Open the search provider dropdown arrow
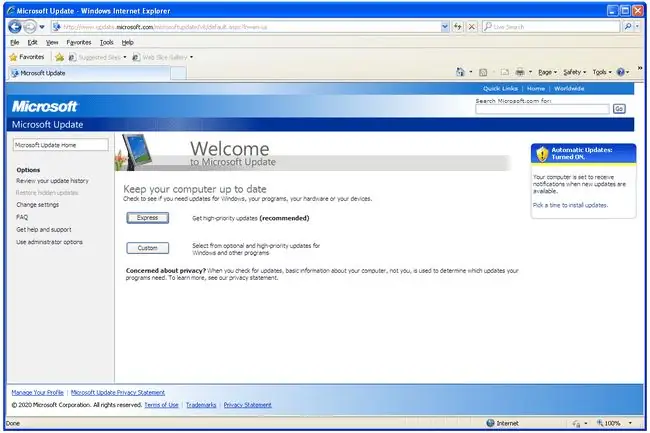 click(637, 27)
